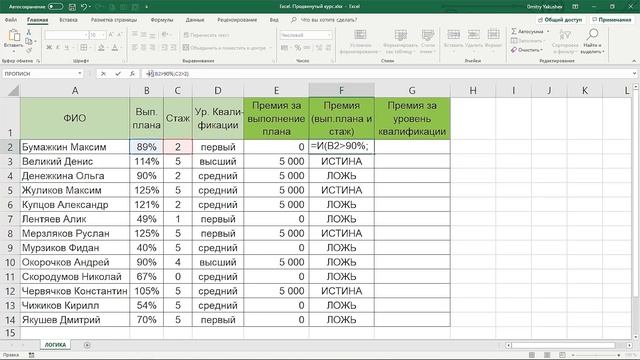Open Sort and Filter icon

(x=565, y=35)
